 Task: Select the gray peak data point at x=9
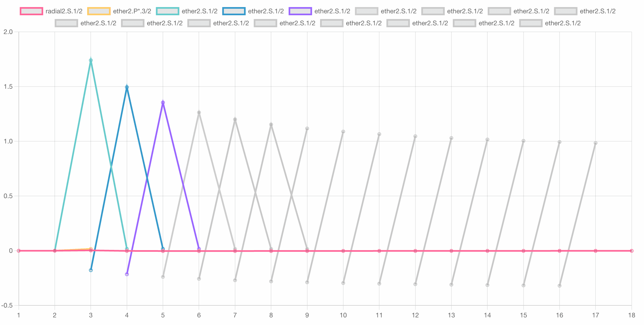tap(307, 128)
